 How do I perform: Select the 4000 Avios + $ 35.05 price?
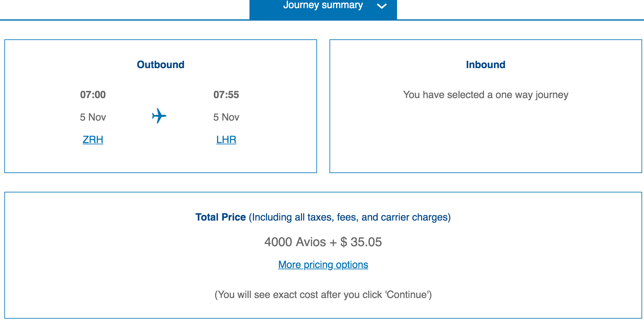(323, 242)
